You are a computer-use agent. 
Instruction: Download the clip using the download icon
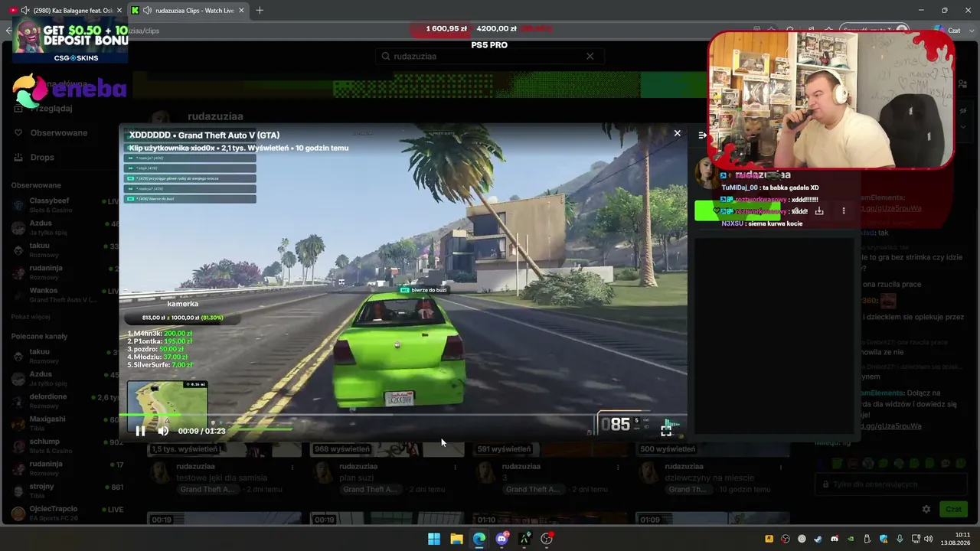pyautogui.click(x=819, y=210)
